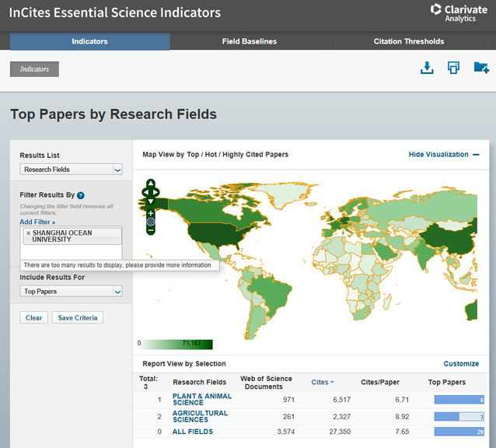The width and height of the screenshot is (496, 448).
Task: Click the Add Filter link
Action: tap(37, 222)
